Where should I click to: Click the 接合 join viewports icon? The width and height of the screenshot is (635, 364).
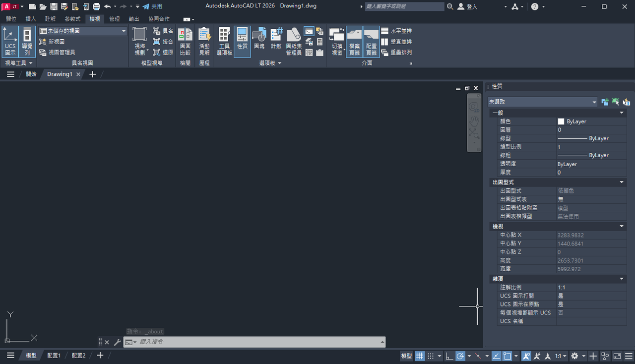(x=157, y=42)
